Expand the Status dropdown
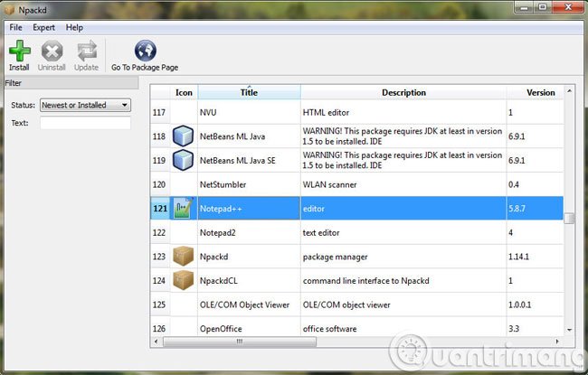Screen dimensions: 588x375 (86, 105)
